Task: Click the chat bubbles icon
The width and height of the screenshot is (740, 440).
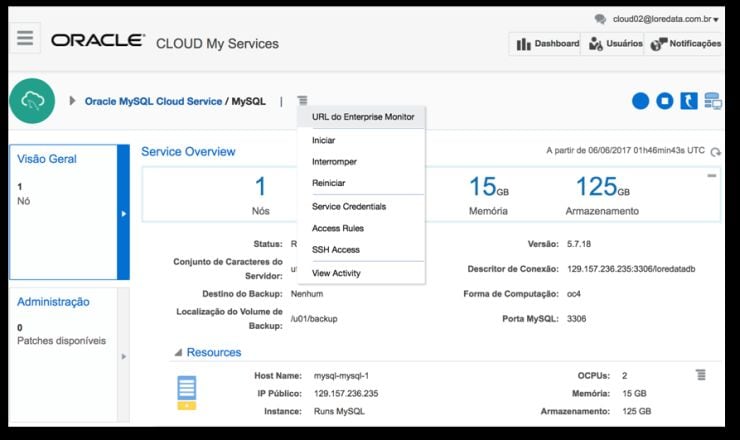Action: (x=600, y=19)
